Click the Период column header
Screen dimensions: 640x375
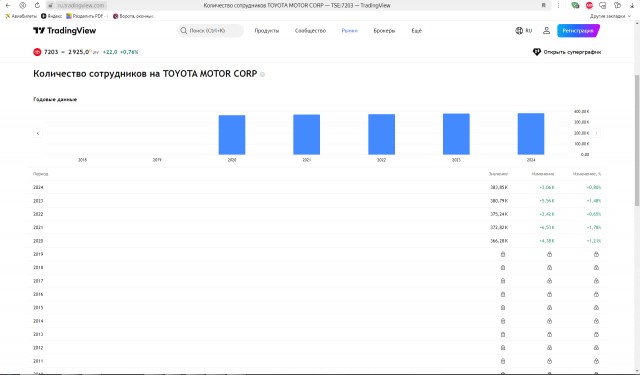tap(40, 174)
